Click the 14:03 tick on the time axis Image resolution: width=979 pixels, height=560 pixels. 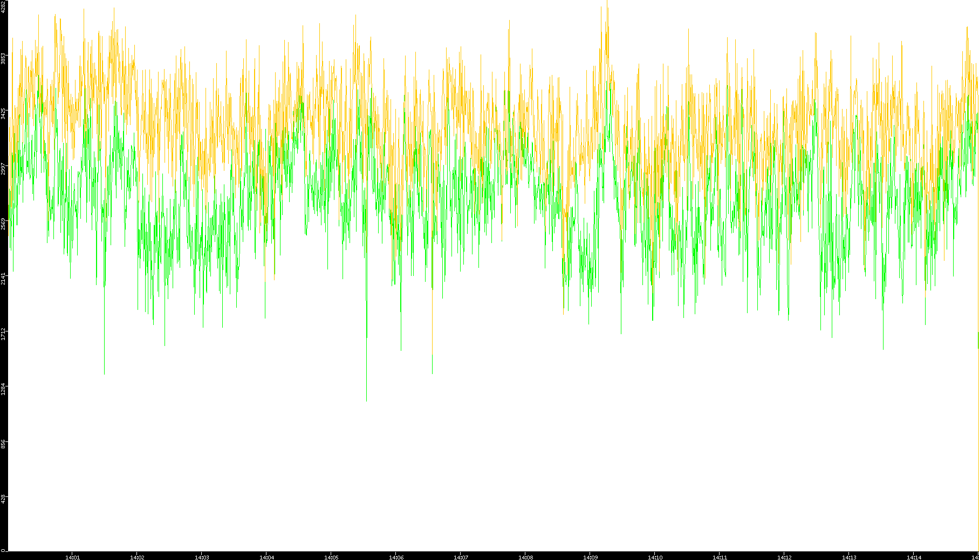[x=202, y=557]
